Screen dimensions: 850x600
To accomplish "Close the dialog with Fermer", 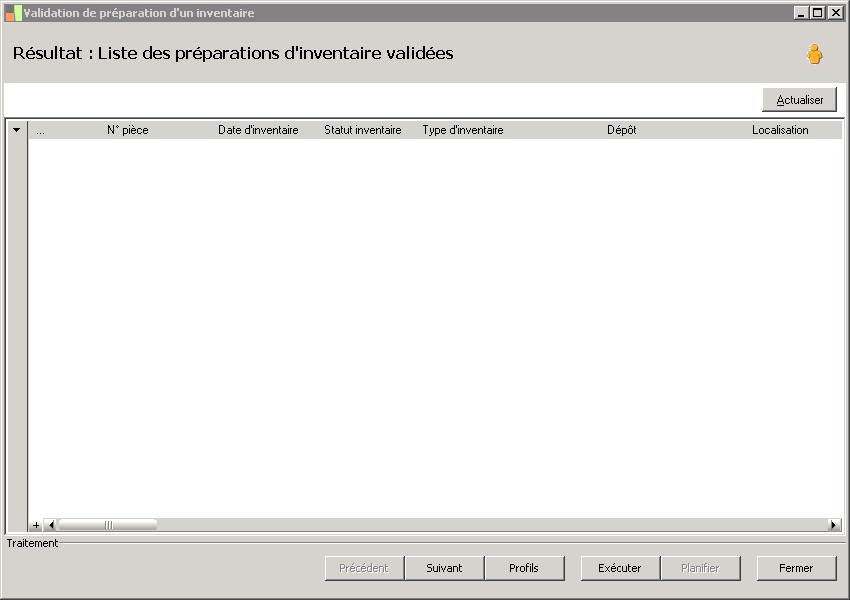I will pos(796,568).
